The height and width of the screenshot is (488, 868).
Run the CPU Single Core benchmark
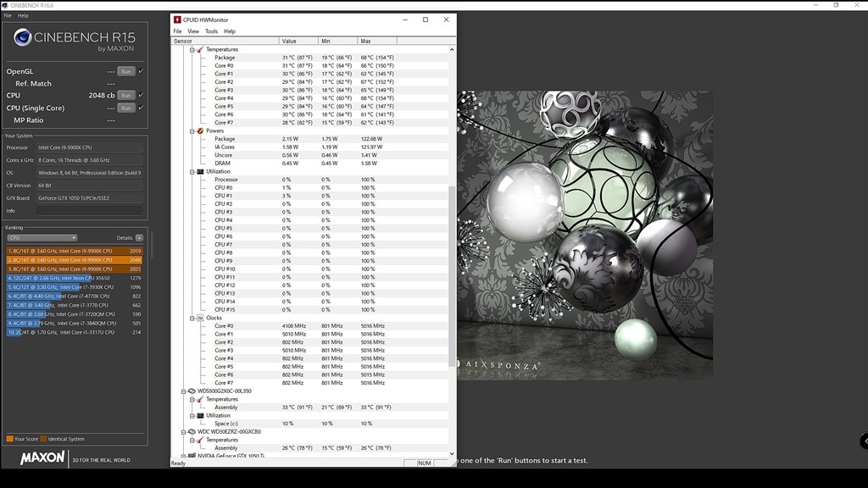pyautogui.click(x=126, y=108)
